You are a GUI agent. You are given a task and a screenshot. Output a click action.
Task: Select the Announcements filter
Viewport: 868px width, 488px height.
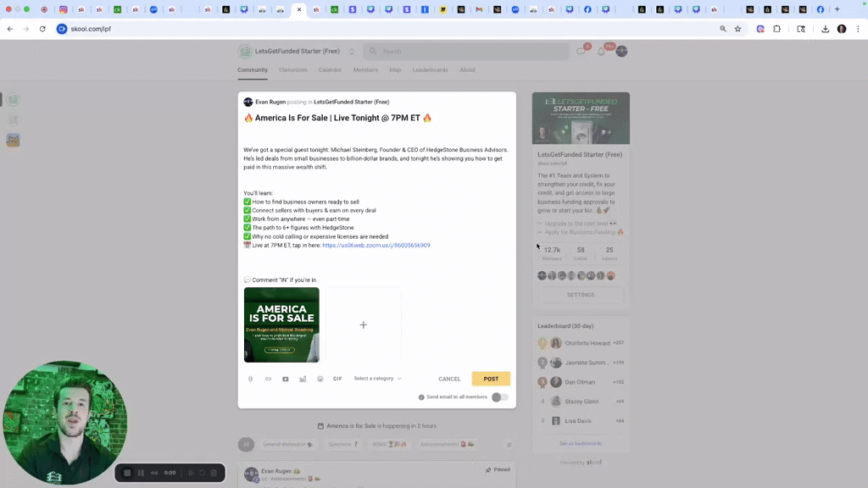click(447, 444)
